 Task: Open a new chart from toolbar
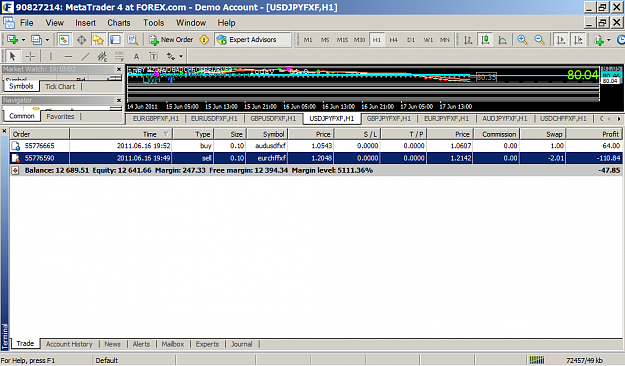coord(12,40)
